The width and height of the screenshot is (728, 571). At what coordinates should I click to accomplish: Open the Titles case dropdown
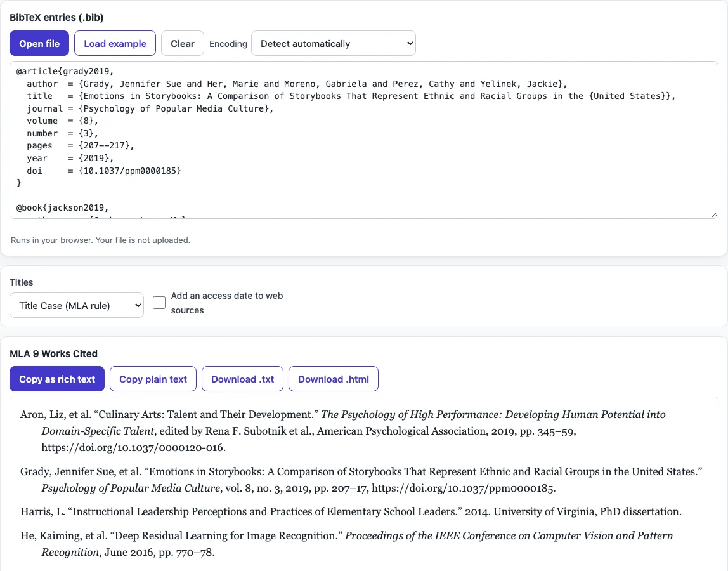[x=77, y=305]
